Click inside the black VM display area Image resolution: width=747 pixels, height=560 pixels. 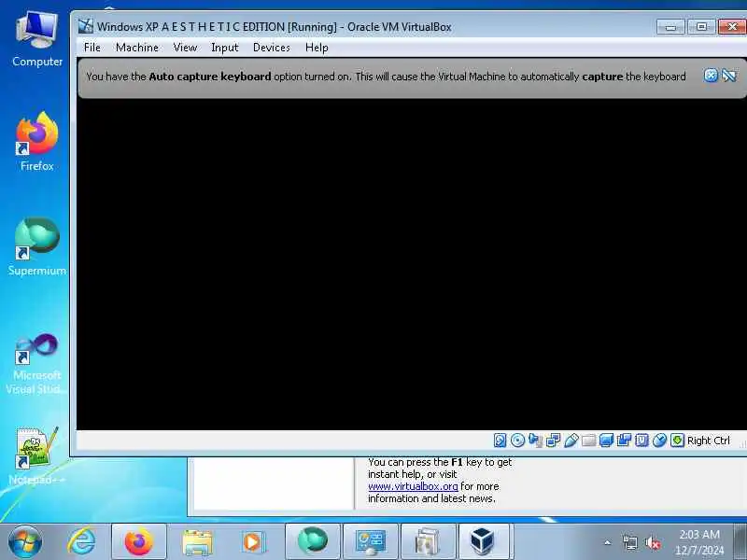point(412,264)
